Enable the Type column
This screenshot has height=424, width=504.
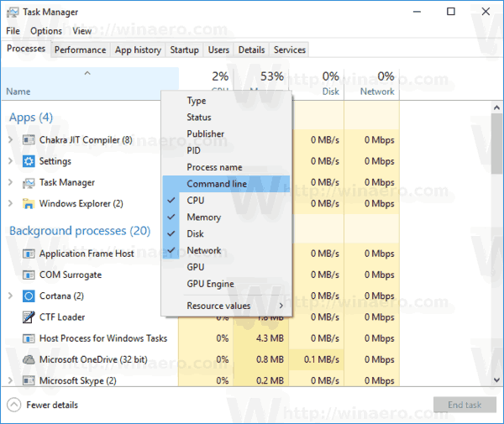click(x=227, y=101)
